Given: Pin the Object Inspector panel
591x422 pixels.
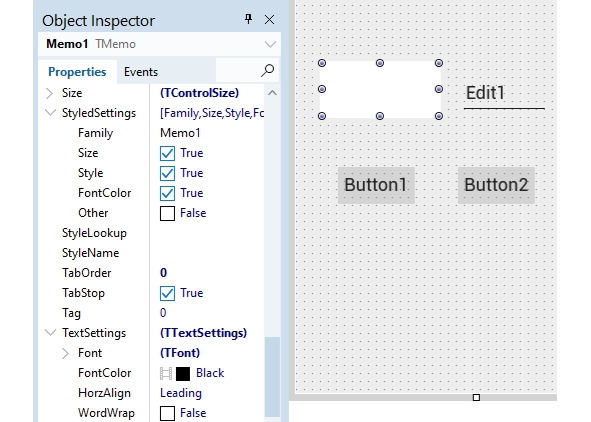Looking at the screenshot, I should (x=248, y=19).
